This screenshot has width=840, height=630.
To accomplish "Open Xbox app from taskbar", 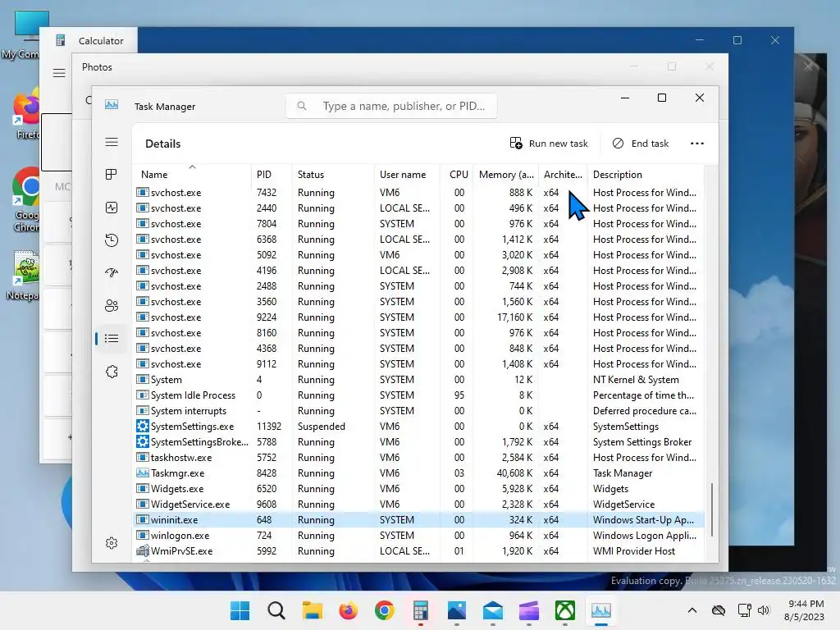I will pyautogui.click(x=565, y=610).
